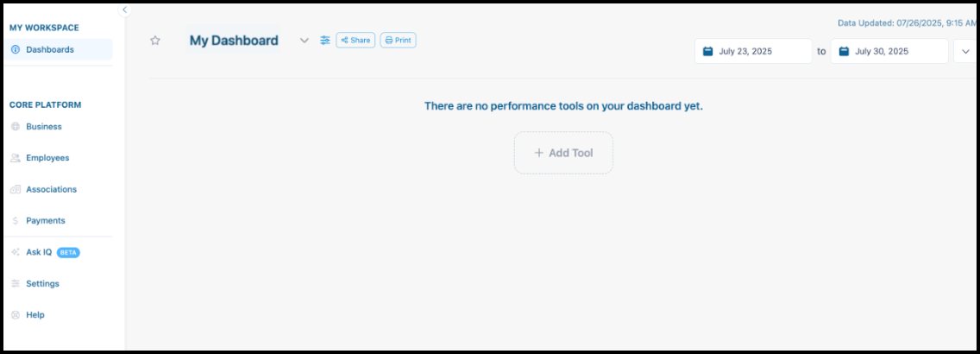Share the dashboard

(x=355, y=41)
